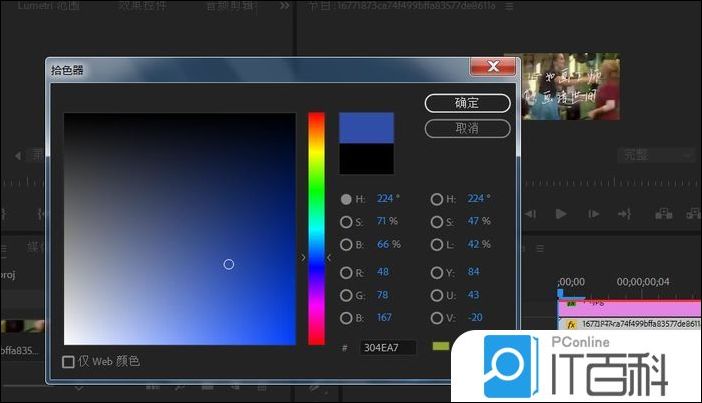Image resolution: width=702 pixels, height=403 pixels.
Task: Select the L radio button at 42%
Action: (437, 245)
